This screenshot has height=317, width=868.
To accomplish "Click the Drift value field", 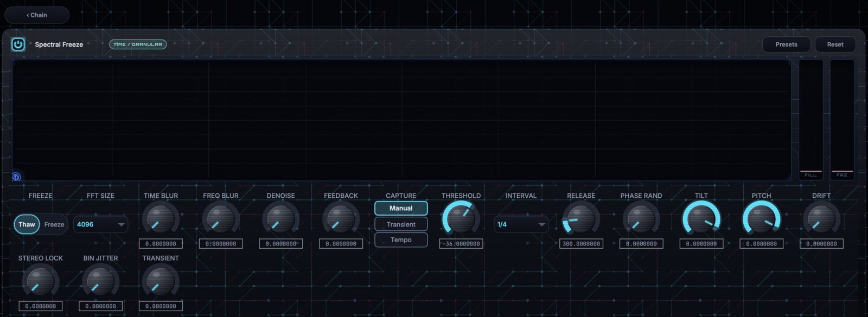I will coord(821,244).
